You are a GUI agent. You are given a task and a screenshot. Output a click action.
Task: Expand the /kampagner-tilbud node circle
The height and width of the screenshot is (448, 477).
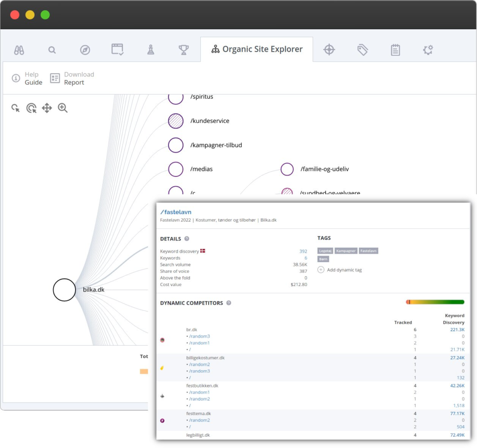pos(176,145)
